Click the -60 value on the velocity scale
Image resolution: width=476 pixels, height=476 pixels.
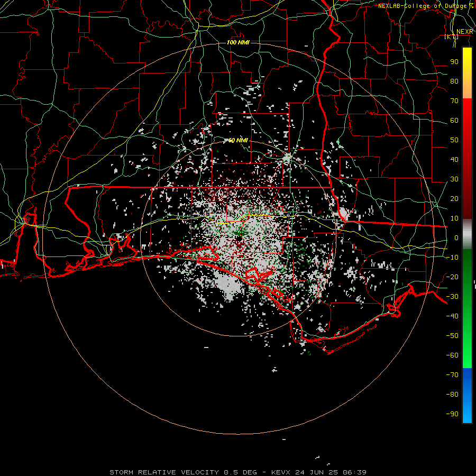[x=452, y=355]
